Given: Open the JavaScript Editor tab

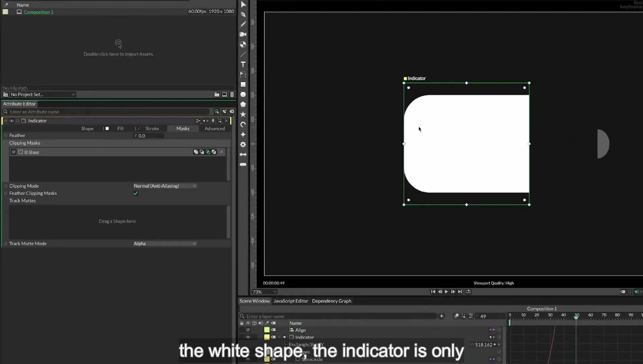Looking at the screenshot, I should pos(291,301).
